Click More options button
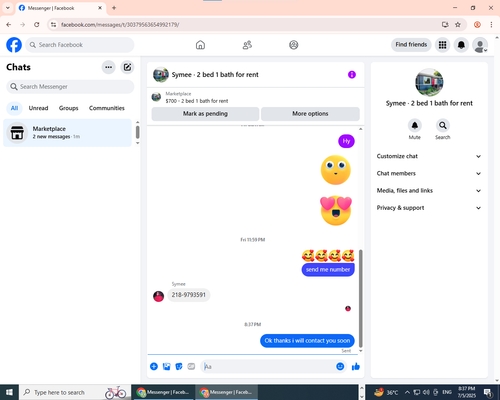Viewport: 500px width, 400px height. click(310, 114)
